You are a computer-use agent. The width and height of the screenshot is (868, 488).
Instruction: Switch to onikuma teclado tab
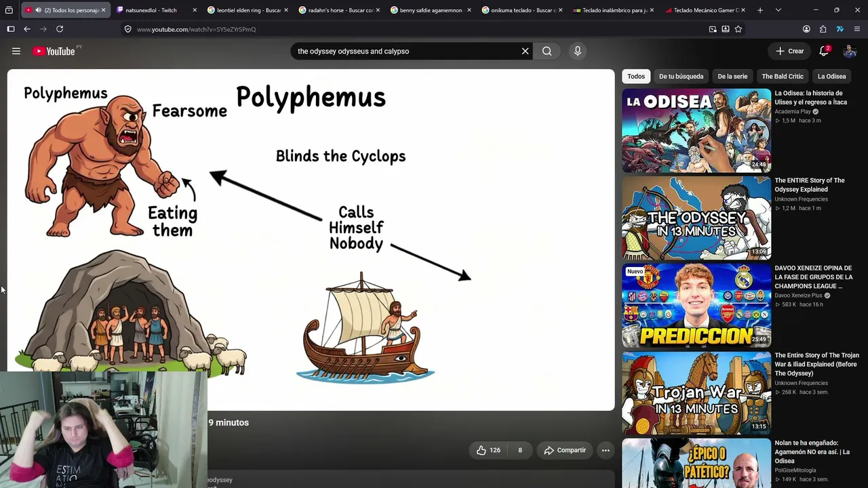point(522,10)
